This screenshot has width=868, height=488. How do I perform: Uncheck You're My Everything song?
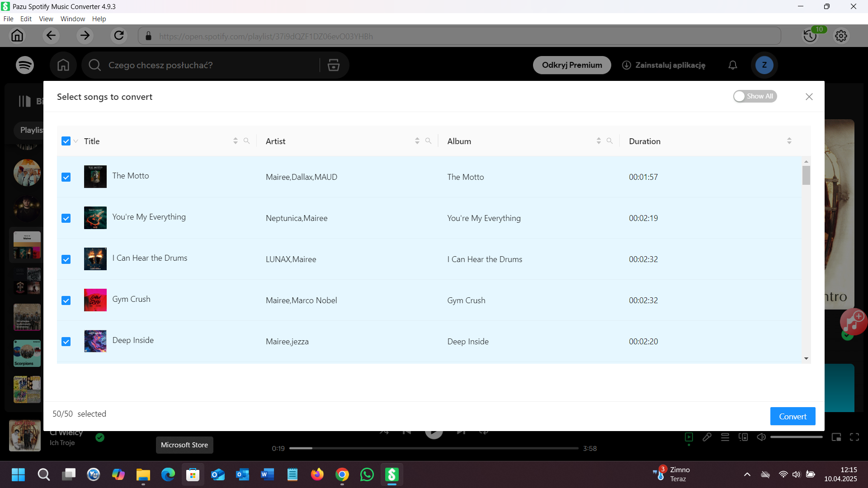point(66,218)
